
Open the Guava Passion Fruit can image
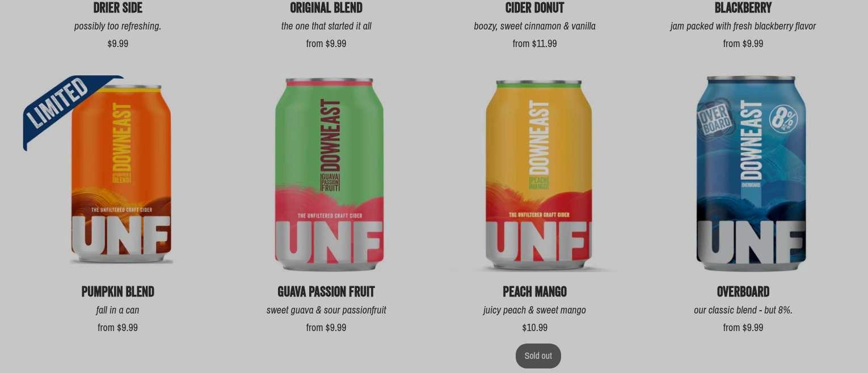pyautogui.click(x=329, y=175)
